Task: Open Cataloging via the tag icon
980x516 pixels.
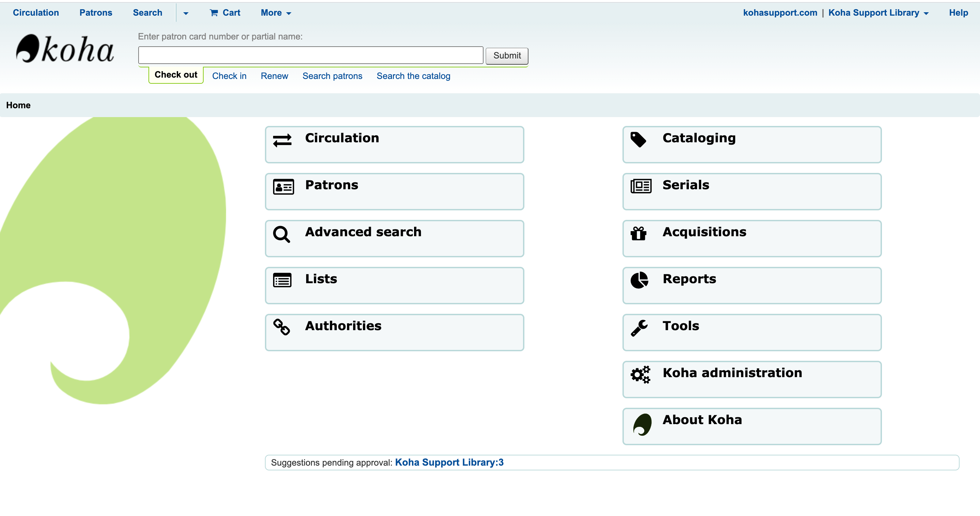Action: point(639,140)
